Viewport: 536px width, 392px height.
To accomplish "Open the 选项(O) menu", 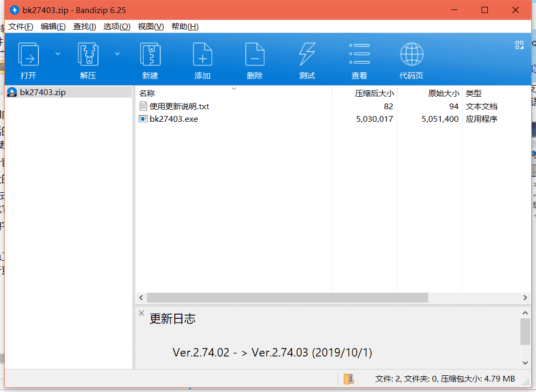I will click(x=117, y=27).
